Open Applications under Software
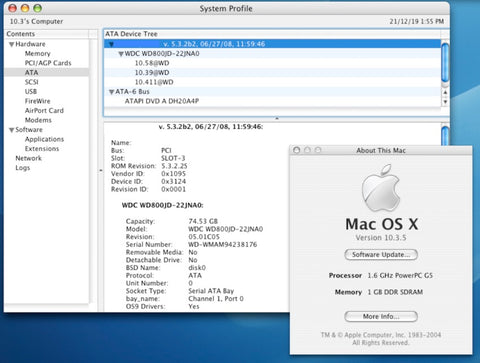The height and width of the screenshot is (363, 480). coord(44,139)
